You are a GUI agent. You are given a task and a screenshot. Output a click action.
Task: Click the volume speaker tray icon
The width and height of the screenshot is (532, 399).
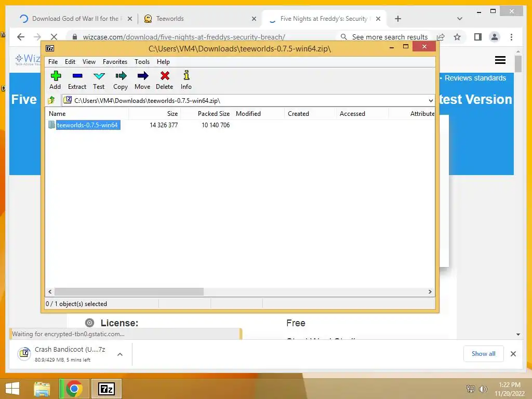point(483,389)
